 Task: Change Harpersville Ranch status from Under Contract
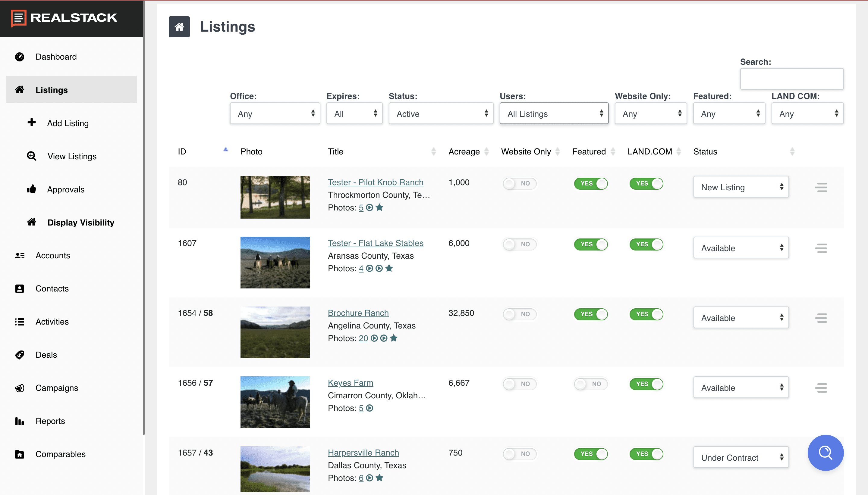(741, 457)
